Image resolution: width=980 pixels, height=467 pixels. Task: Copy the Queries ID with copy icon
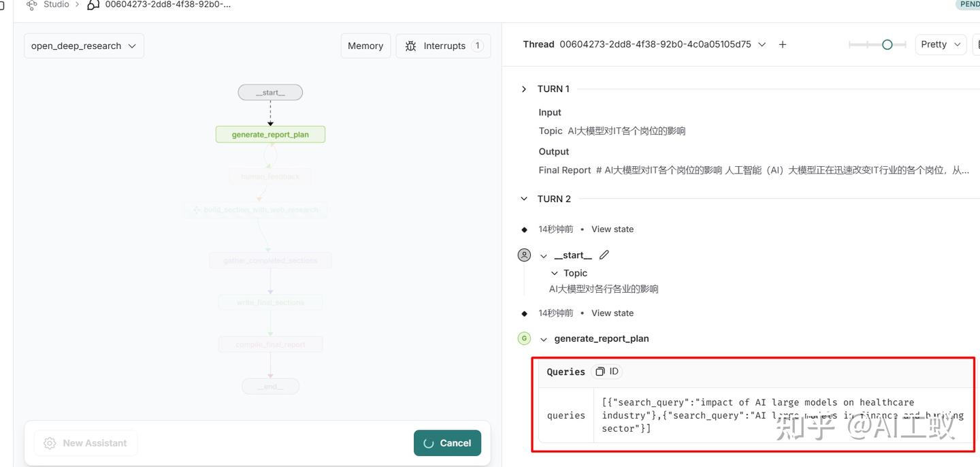pos(600,372)
